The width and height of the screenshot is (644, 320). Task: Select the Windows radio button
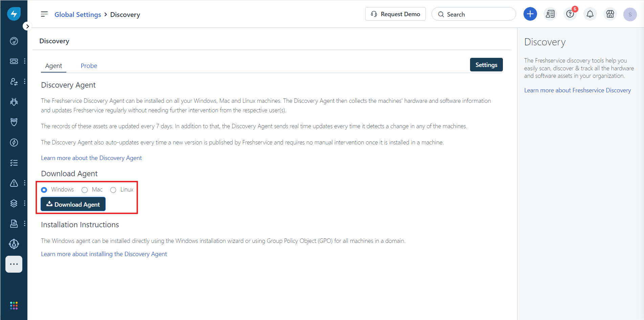click(44, 190)
